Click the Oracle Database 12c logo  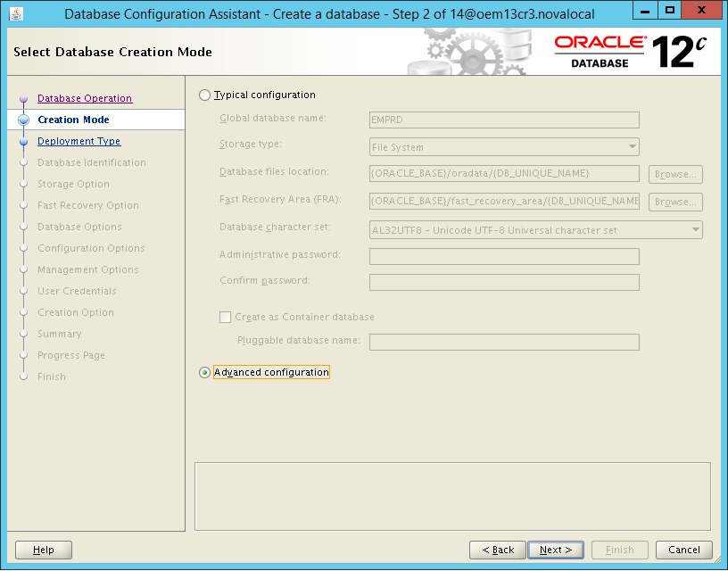(631, 52)
